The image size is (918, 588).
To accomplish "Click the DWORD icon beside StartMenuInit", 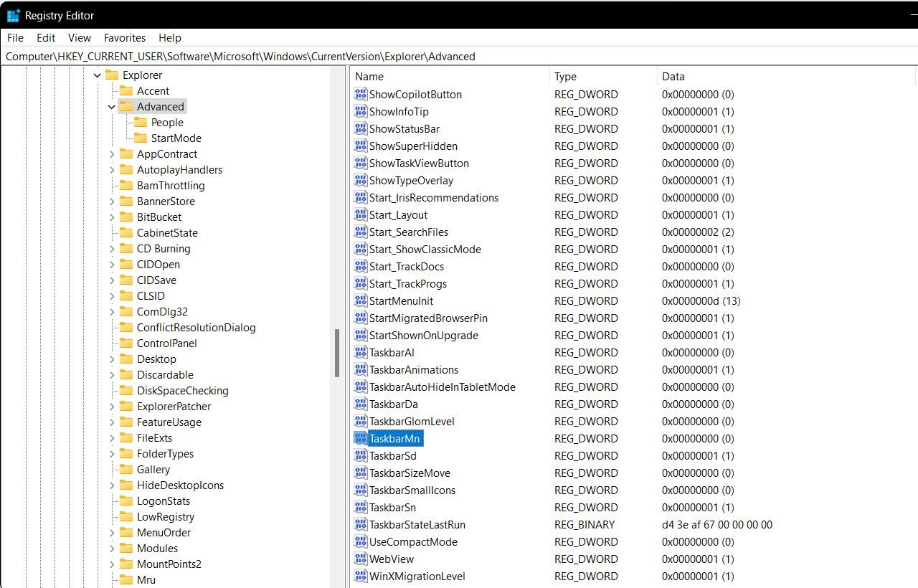I will tap(360, 300).
